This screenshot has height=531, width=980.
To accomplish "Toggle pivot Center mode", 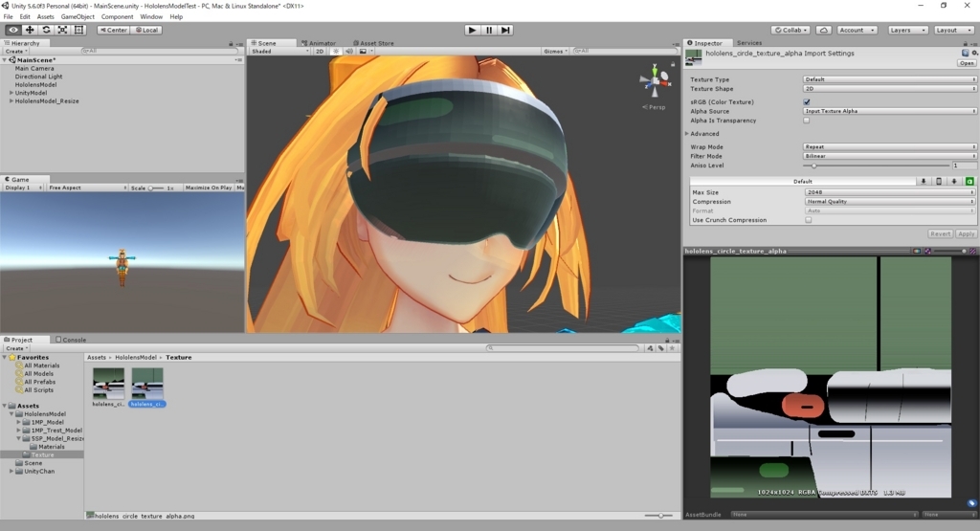I will 113,30.
